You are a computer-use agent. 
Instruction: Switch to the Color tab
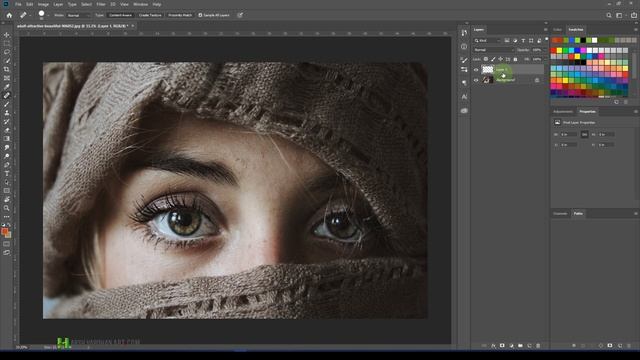click(x=557, y=29)
